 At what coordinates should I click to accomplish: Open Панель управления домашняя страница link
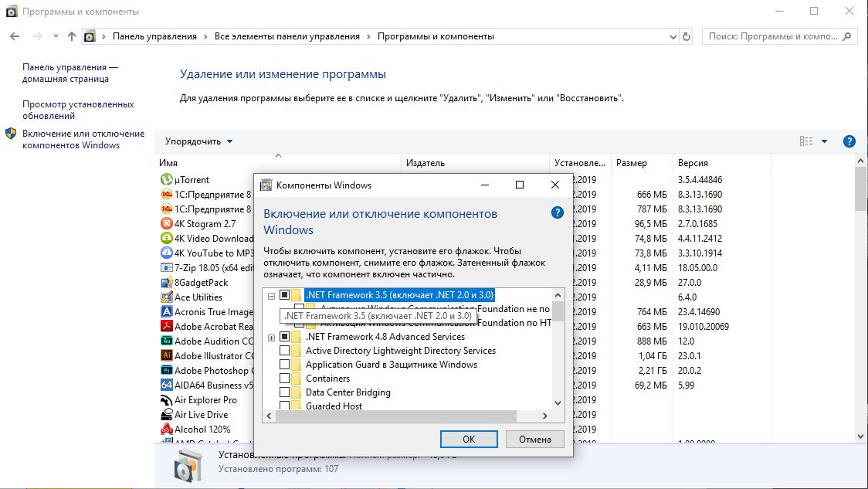70,73
